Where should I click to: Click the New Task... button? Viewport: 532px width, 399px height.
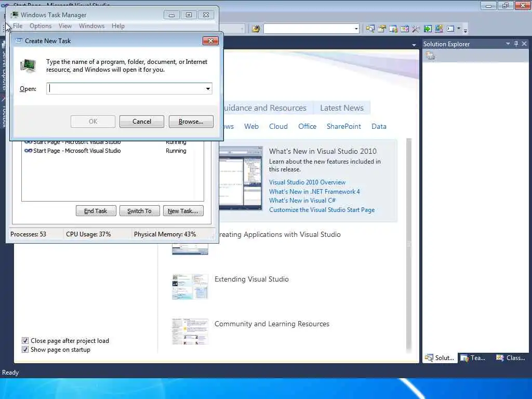coord(183,211)
